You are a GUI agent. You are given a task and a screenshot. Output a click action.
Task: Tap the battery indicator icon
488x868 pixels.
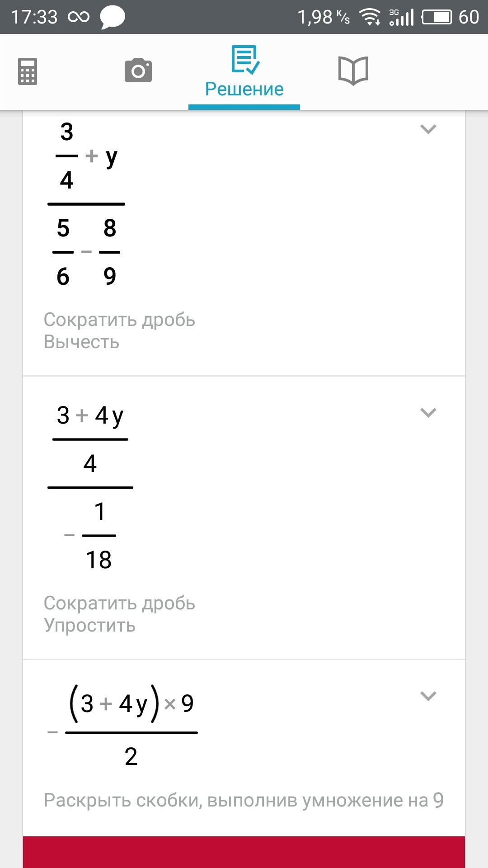tap(436, 18)
